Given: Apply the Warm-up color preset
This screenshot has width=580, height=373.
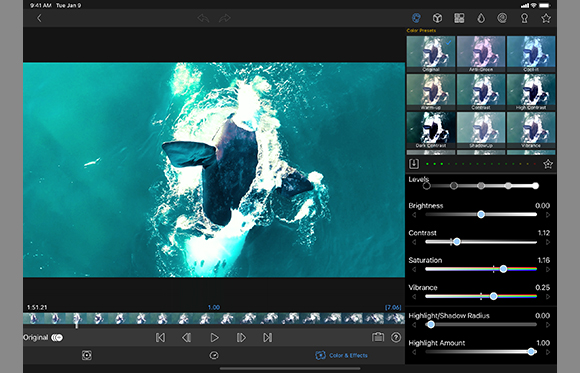Looking at the screenshot, I should tap(431, 92).
